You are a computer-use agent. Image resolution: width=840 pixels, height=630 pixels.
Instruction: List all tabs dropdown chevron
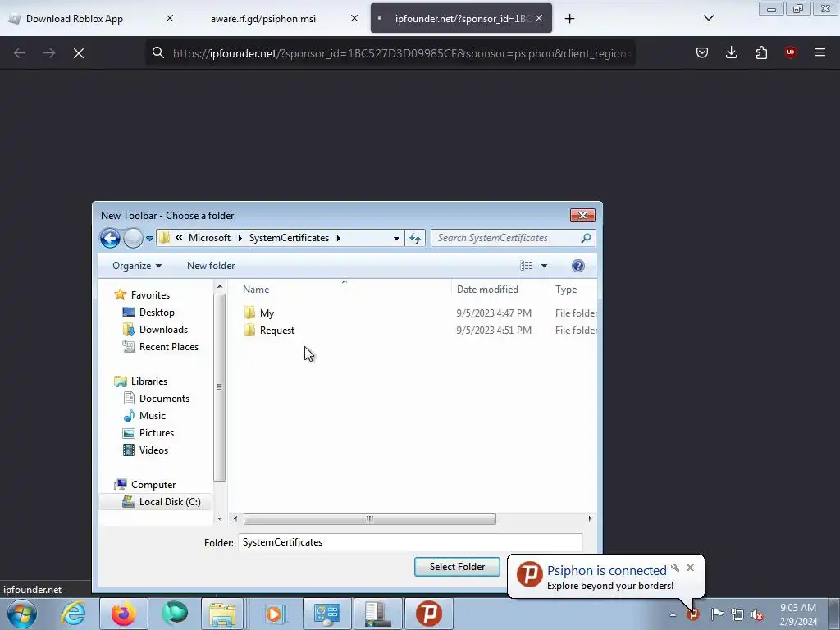(x=708, y=18)
